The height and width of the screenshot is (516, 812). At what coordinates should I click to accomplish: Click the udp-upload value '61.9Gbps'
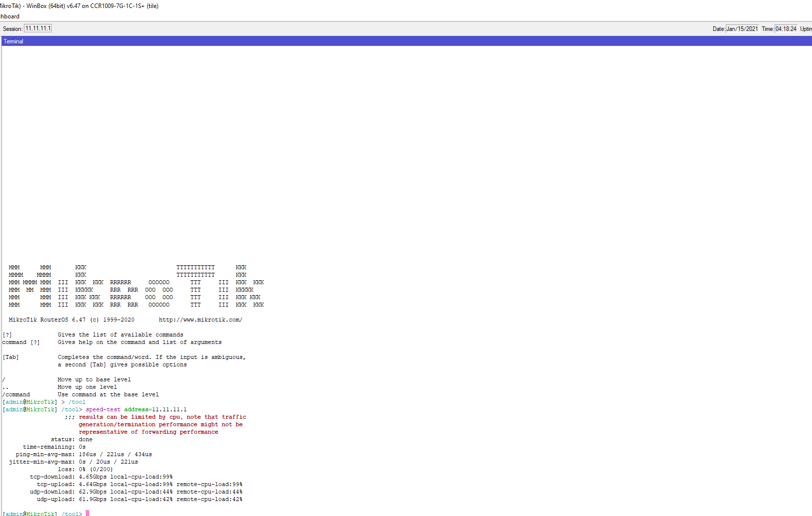tap(93, 500)
